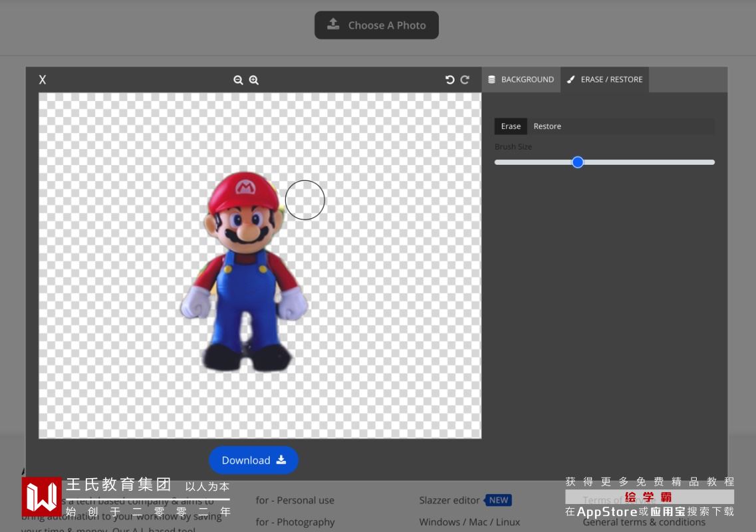Open the BACKGROUND tab

(521, 79)
